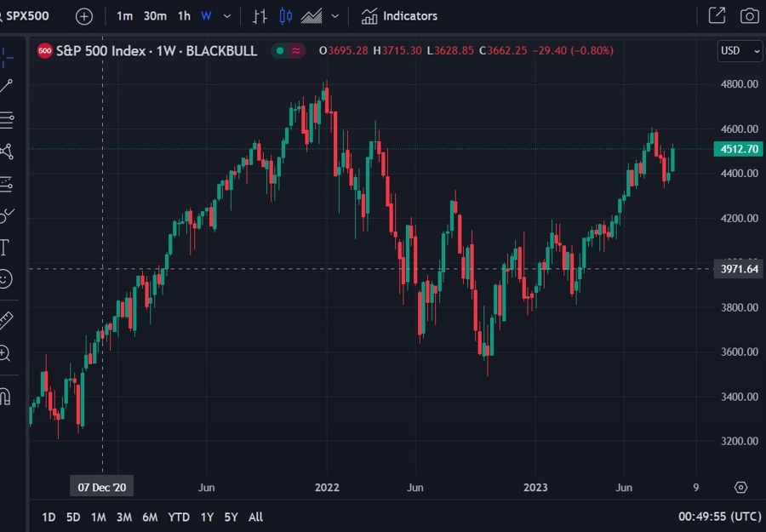Open the emoji icons tool
The height and width of the screenshot is (532, 766).
(x=5, y=279)
